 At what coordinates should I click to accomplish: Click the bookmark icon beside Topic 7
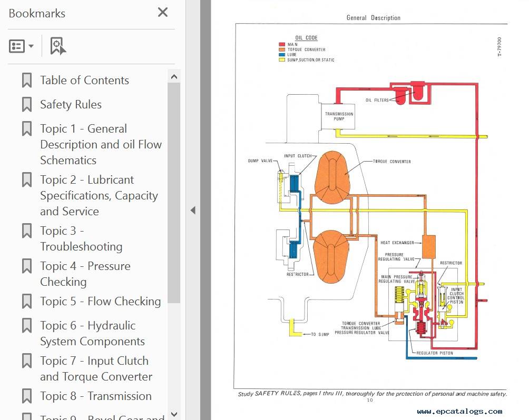(27, 361)
